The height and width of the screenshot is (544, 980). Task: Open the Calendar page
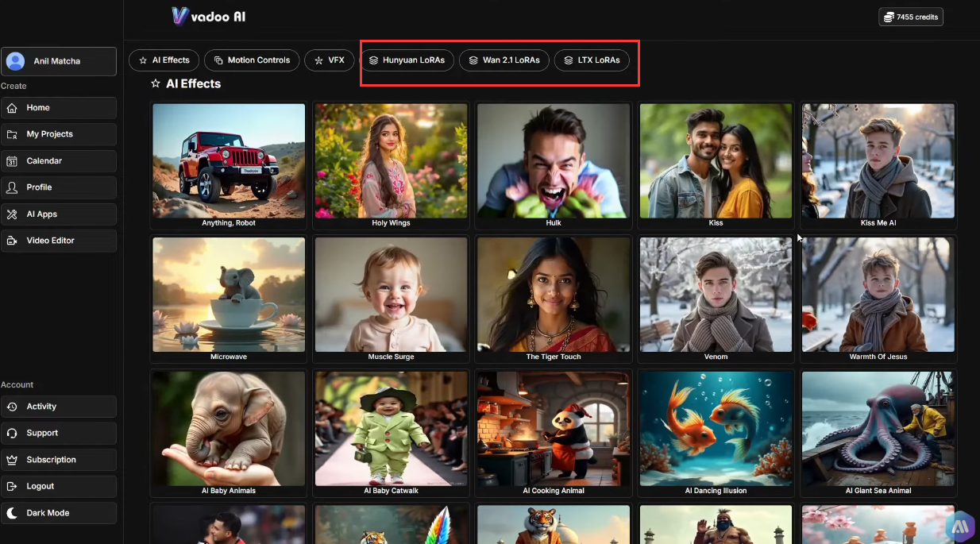click(59, 161)
